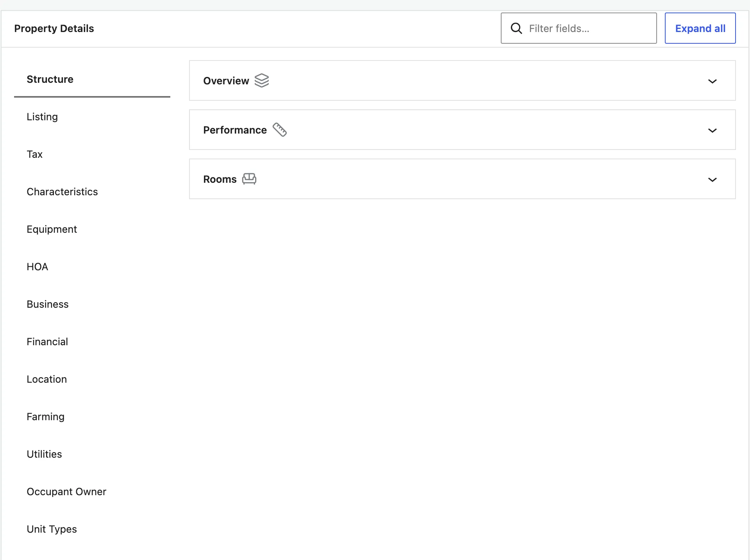Image resolution: width=750 pixels, height=560 pixels.
Task: Focus the Filter fields search box
Action: [x=579, y=28]
